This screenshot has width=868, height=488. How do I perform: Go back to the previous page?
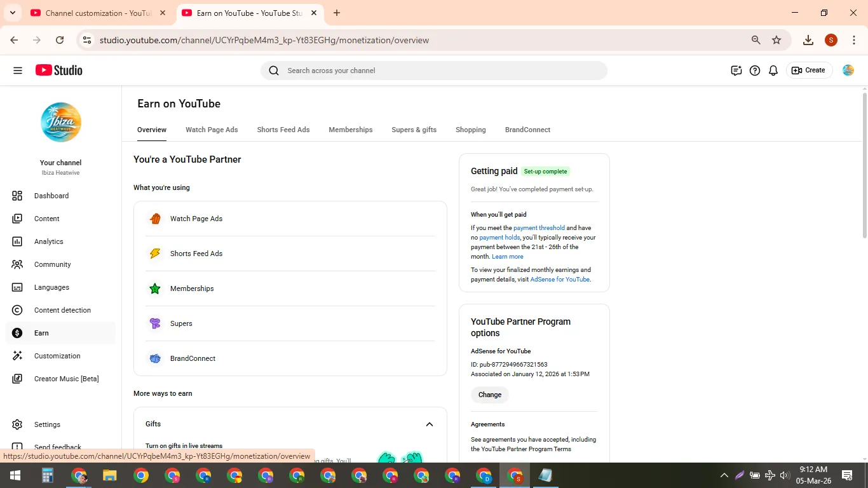tap(14, 40)
